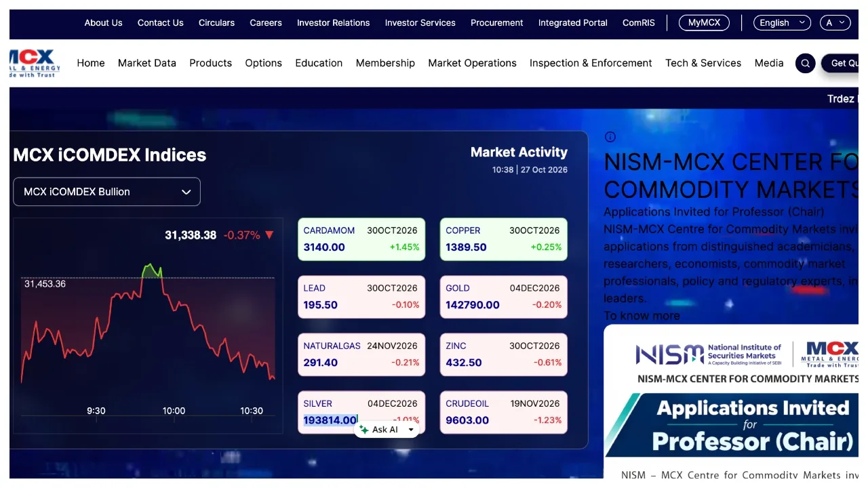The height and width of the screenshot is (488, 868).
Task: Click the index value 31,338.38
Action: 191,235
